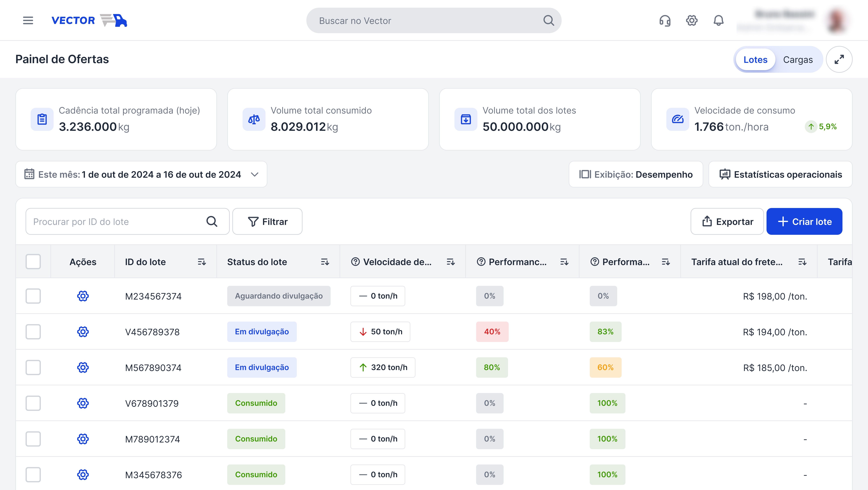Tick checkbox for lot V678901379
The width and height of the screenshot is (868, 490).
tap(33, 403)
